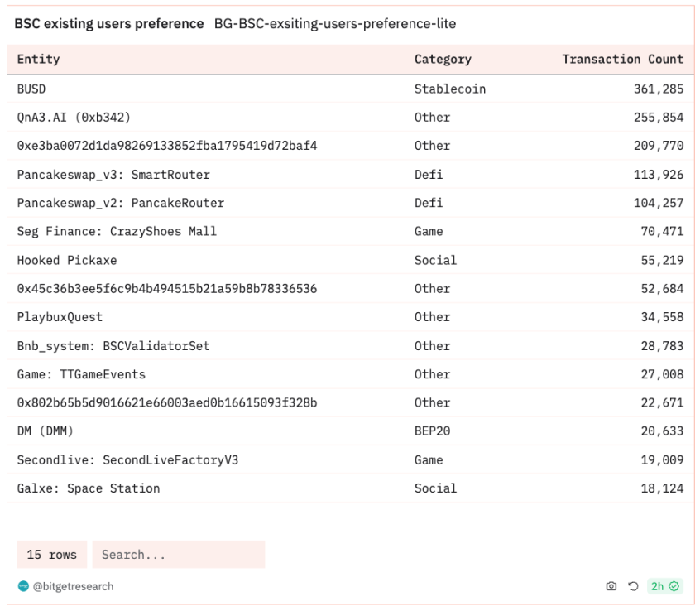Image resolution: width=700 pixels, height=611 pixels.
Task: Sort by the Category column header
Action: (x=443, y=59)
